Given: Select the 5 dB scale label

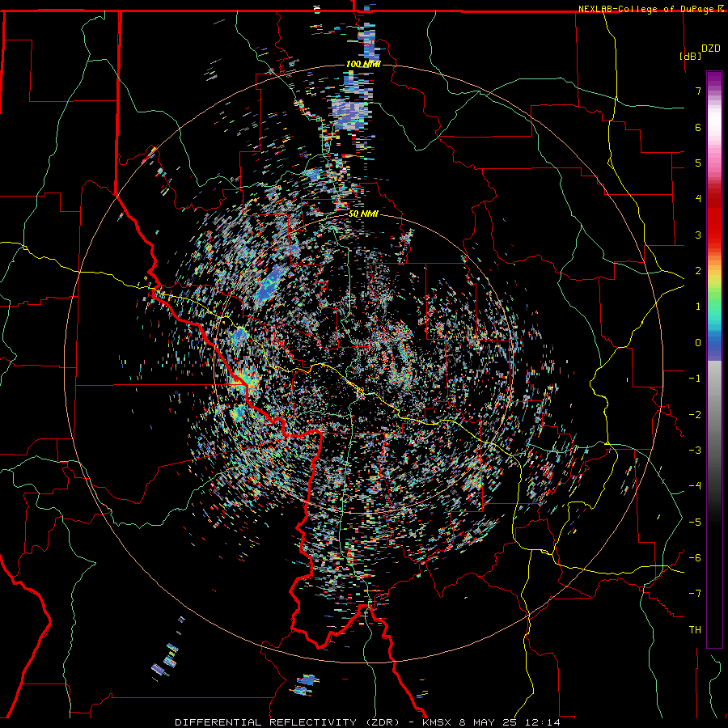Looking at the screenshot, I should pos(698,163).
